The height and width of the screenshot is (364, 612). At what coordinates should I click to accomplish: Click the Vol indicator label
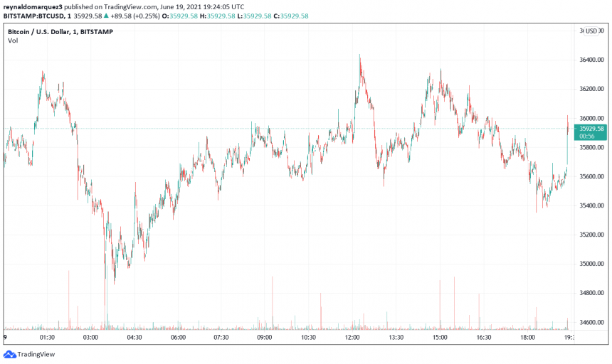13,41
